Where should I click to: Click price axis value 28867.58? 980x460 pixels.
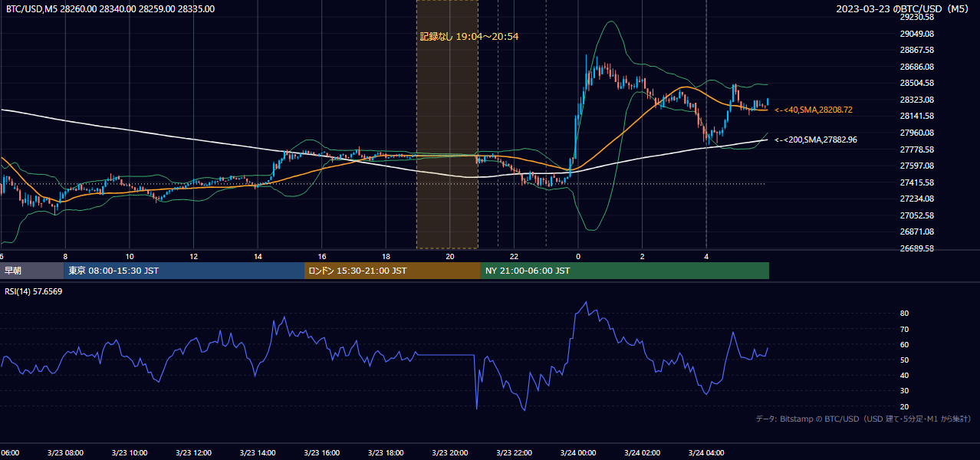pyautogui.click(x=916, y=50)
